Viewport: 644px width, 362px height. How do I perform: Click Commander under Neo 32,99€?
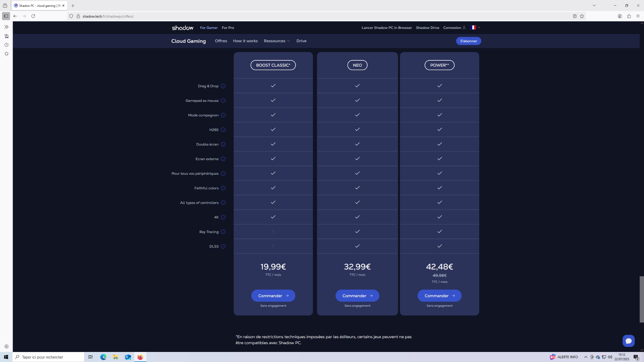pyautogui.click(x=357, y=296)
